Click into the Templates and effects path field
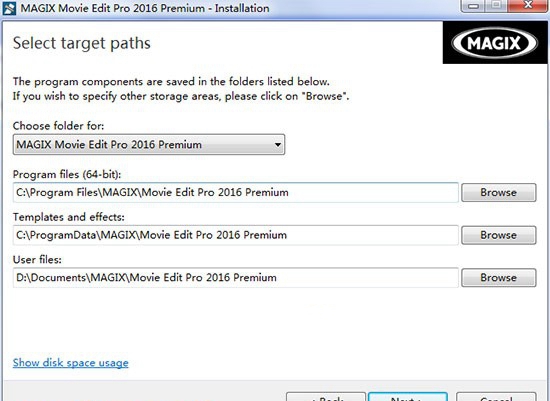This screenshot has height=401, width=550. [x=236, y=235]
